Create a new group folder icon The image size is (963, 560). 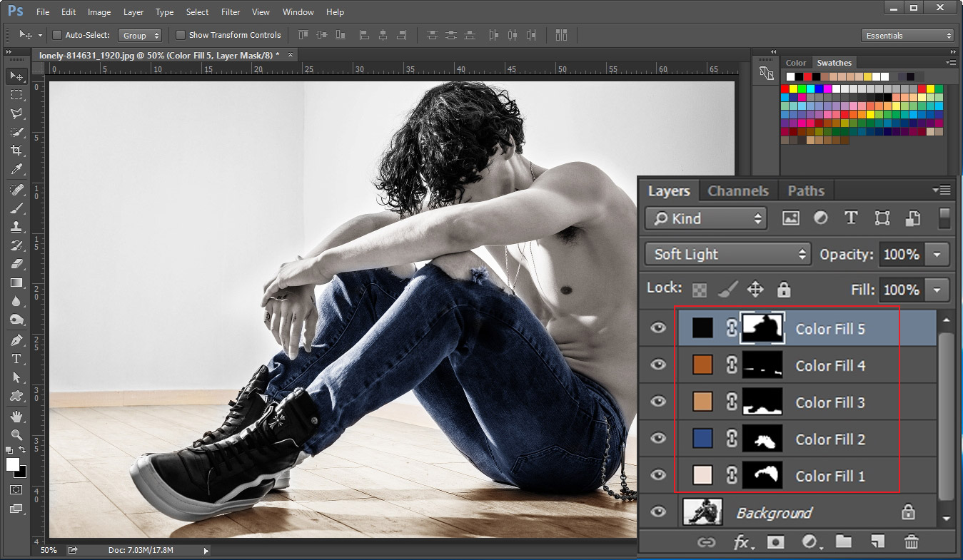[x=844, y=541]
